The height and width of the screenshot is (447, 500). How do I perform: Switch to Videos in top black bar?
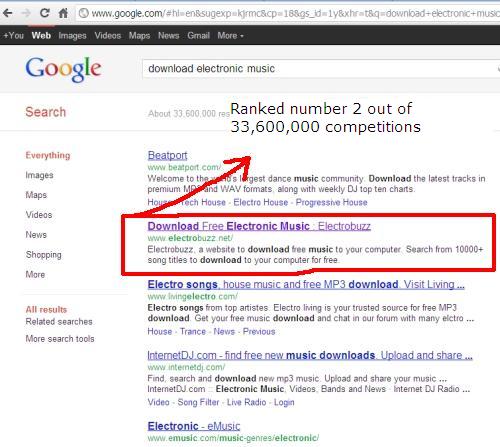[108, 35]
